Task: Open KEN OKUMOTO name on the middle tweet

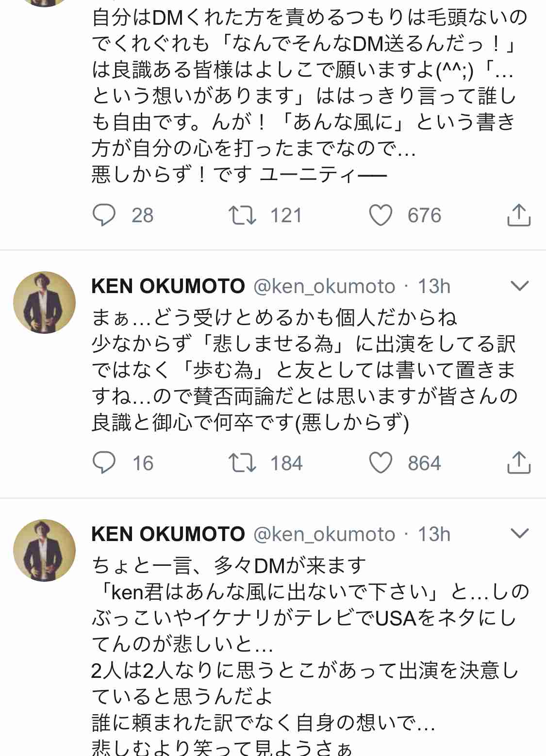Action: point(168,286)
